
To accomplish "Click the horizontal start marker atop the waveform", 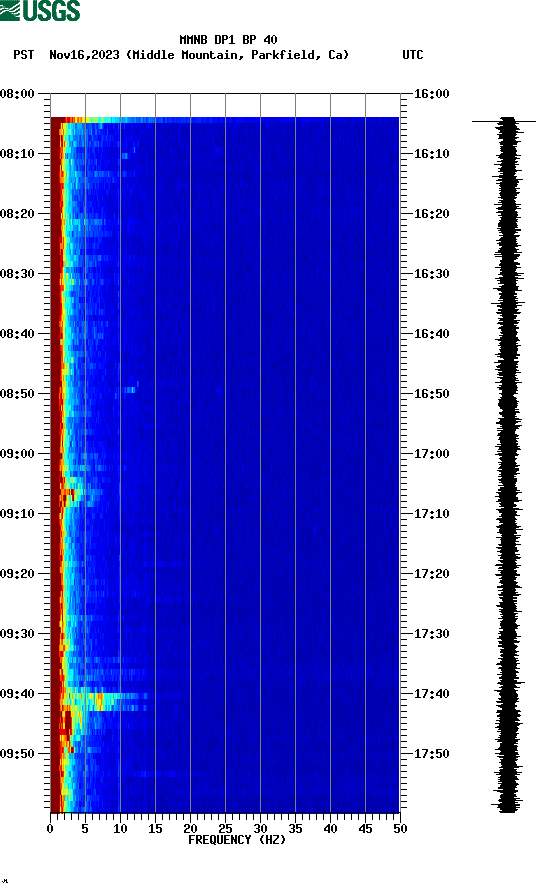I will point(504,121).
